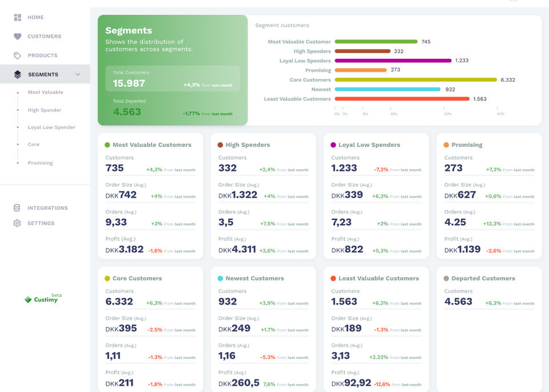The image size is (549, 392).
Task: Click Total Departed value 4.563 in banner
Action: coord(127,111)
